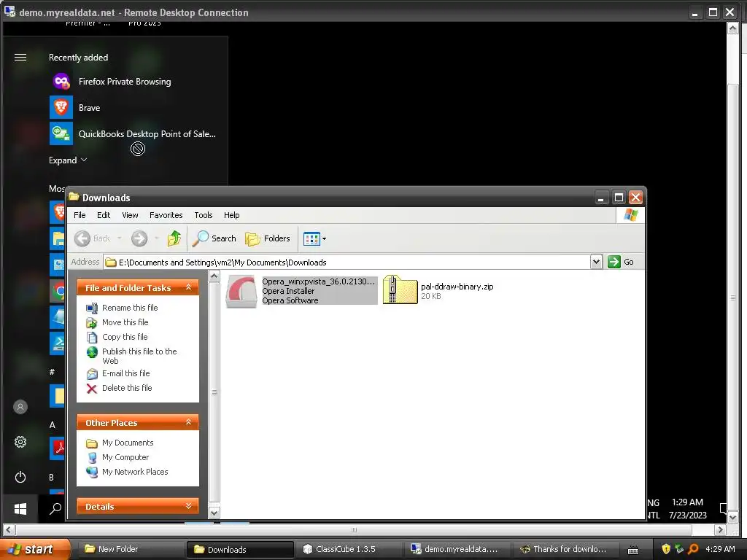Collapse the Other Places panel
Image resolution: width=747 pixels, height=560 pixels.
tap(189, 422)
